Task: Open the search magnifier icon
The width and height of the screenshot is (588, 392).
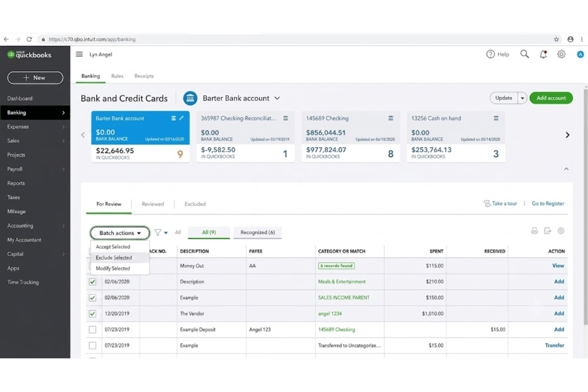Action: 524,54
